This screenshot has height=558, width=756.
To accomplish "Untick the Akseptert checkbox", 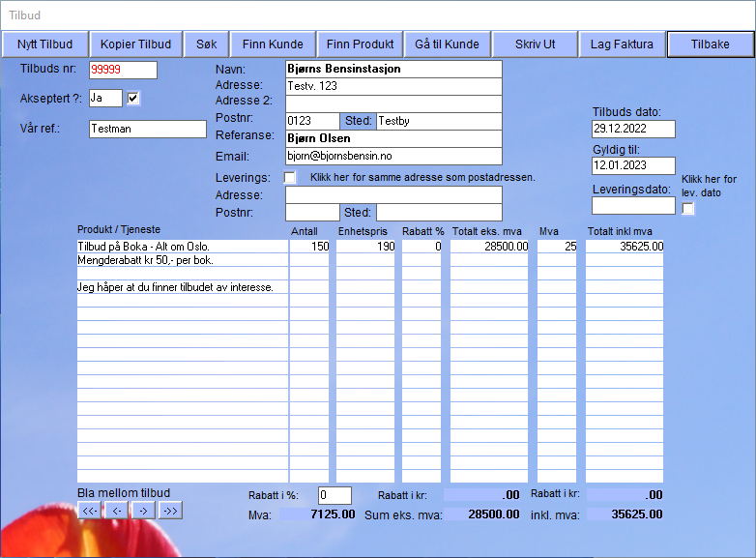I will [x=133, y=98].
